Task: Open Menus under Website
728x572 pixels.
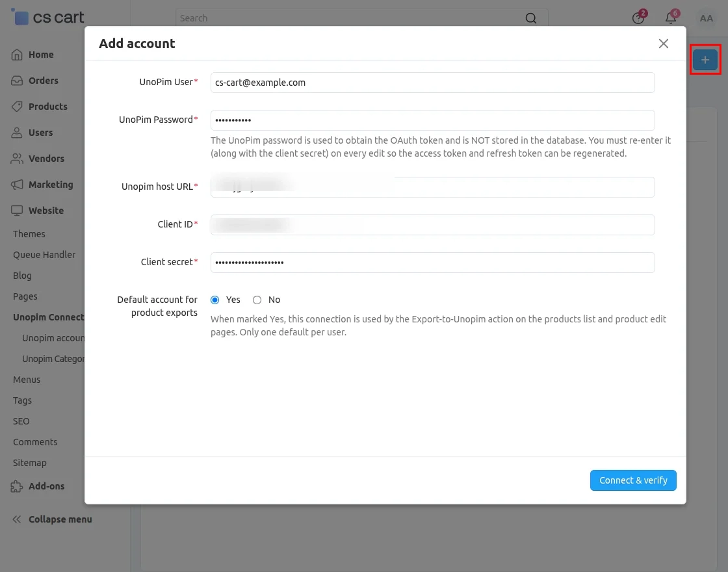Action: (27, 380)
